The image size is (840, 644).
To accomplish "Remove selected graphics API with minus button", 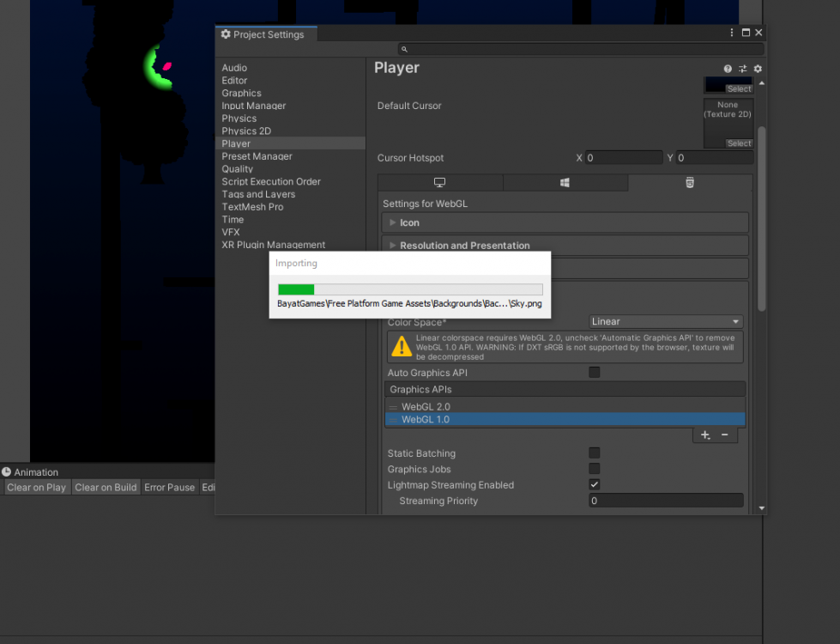I will coord(724,435).
